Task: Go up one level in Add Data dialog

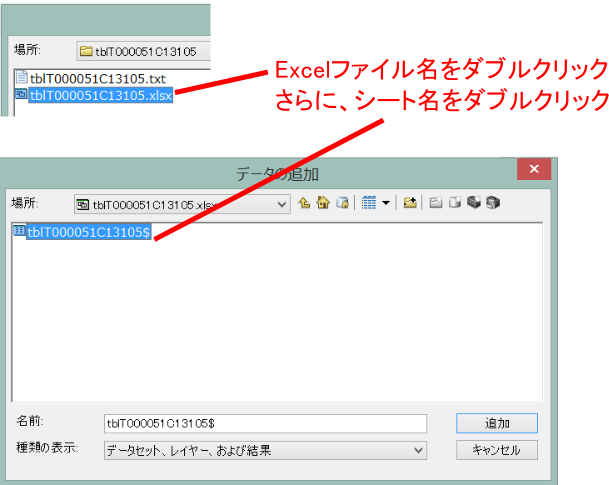Action: point(304,203)
